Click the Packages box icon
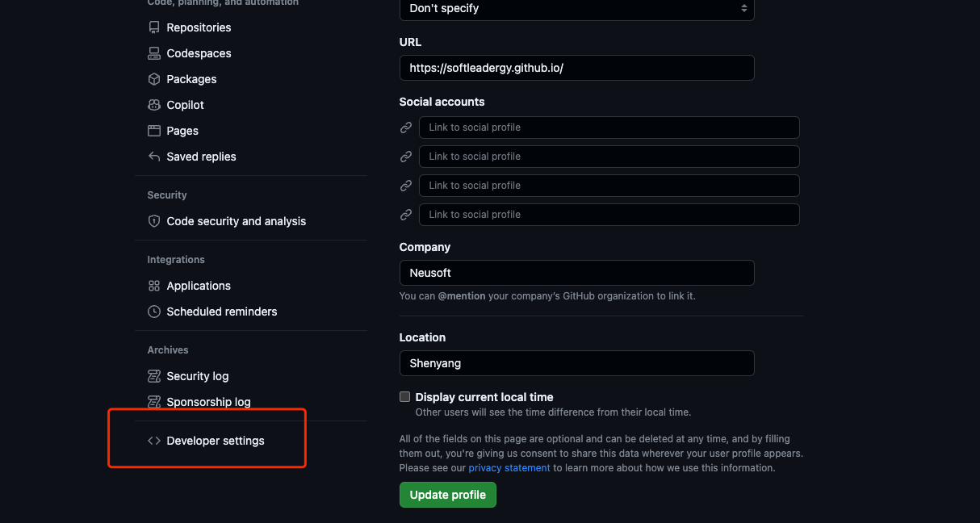This screenshot has height=523, width=980. pyautogui.click(x=154, y=79)
